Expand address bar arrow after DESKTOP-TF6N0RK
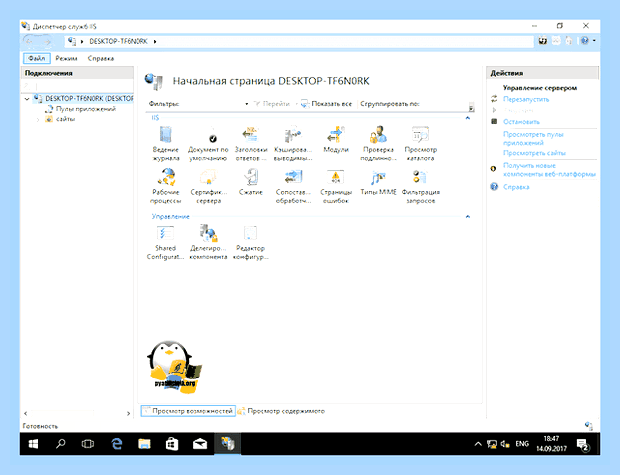This screenshot has height=475, width=620. click(155, 42)
